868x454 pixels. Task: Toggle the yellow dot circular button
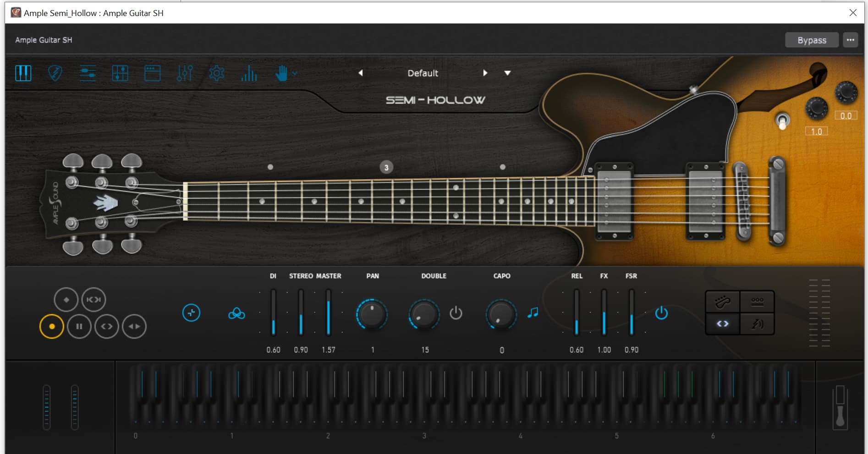[52, 326]
